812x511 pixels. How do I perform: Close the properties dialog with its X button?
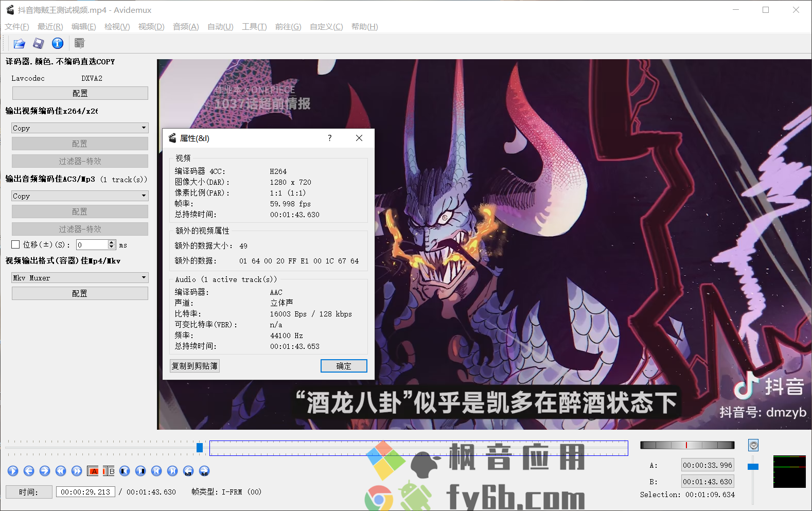[359, 138]
